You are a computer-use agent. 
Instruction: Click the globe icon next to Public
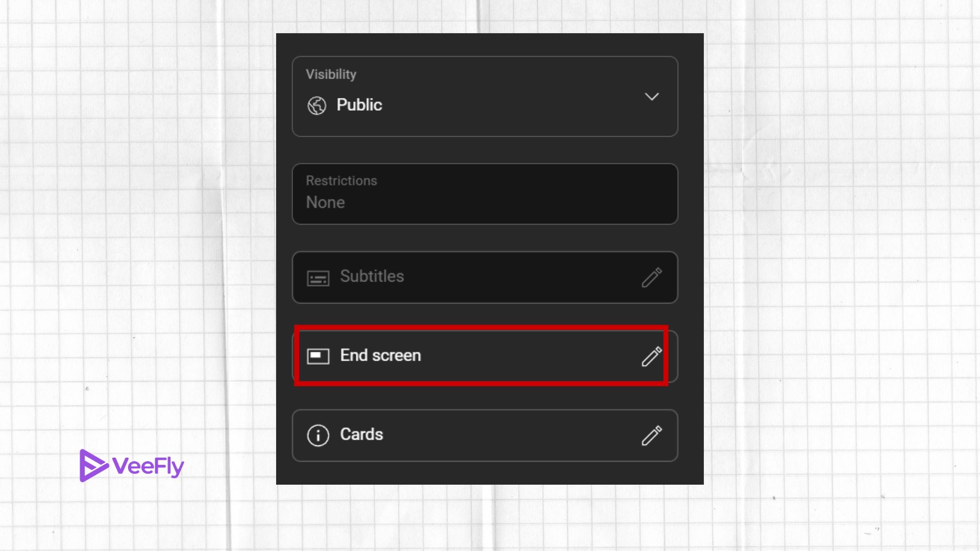pyautogui.click(x=316, y=105)
